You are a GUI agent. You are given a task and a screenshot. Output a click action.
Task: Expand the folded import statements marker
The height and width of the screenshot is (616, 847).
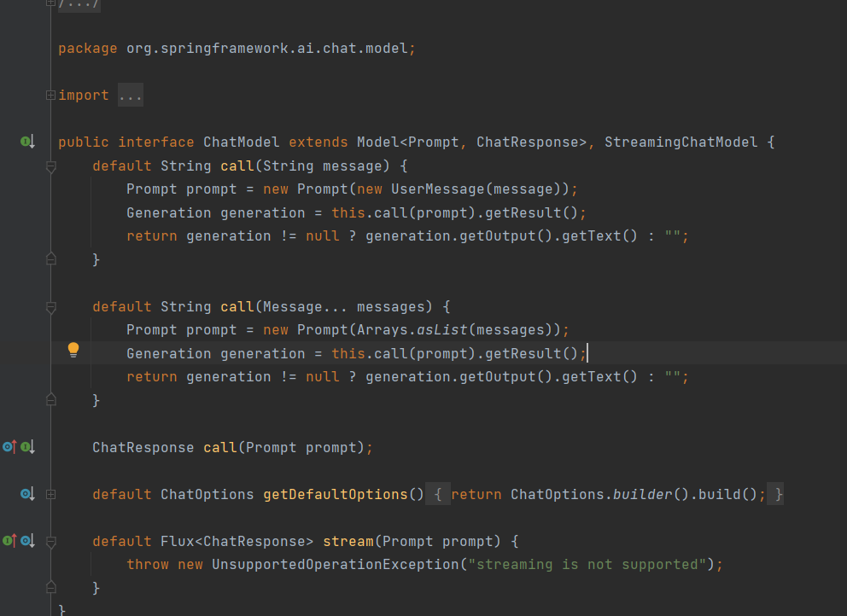[50, 95]
